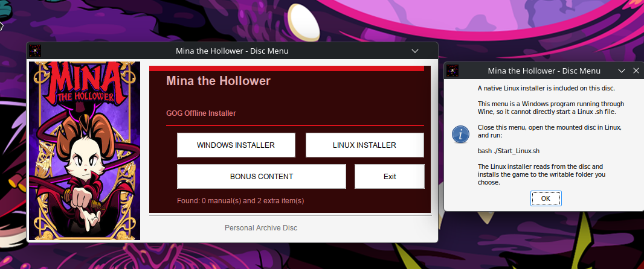Close the info dialog with X

point(636,71)
